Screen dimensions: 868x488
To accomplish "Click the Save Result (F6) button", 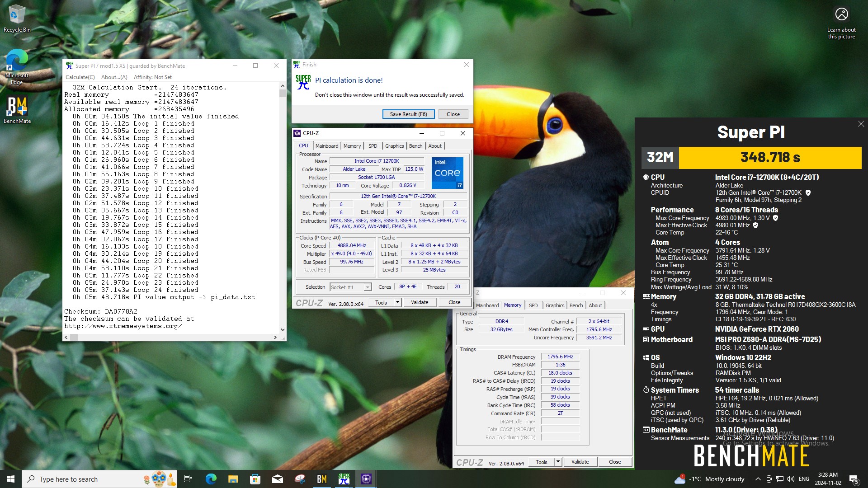I will 408,114.
